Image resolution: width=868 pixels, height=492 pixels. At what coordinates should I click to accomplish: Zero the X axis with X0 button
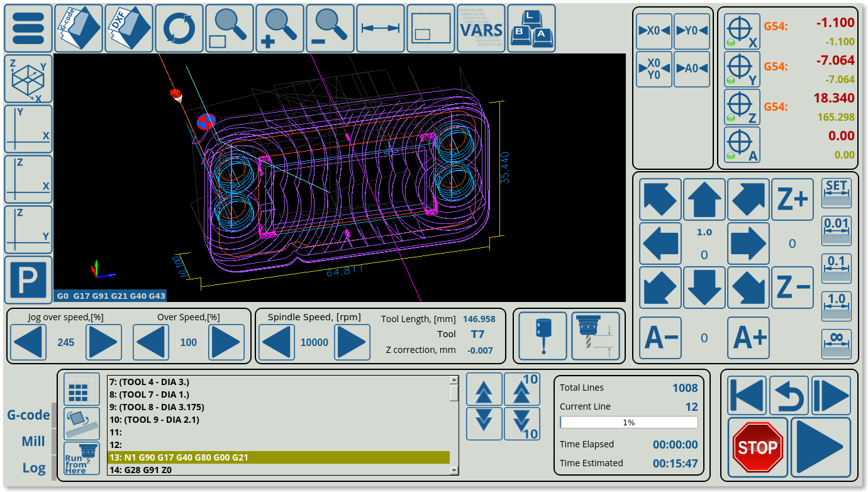[x=654, y=31]
